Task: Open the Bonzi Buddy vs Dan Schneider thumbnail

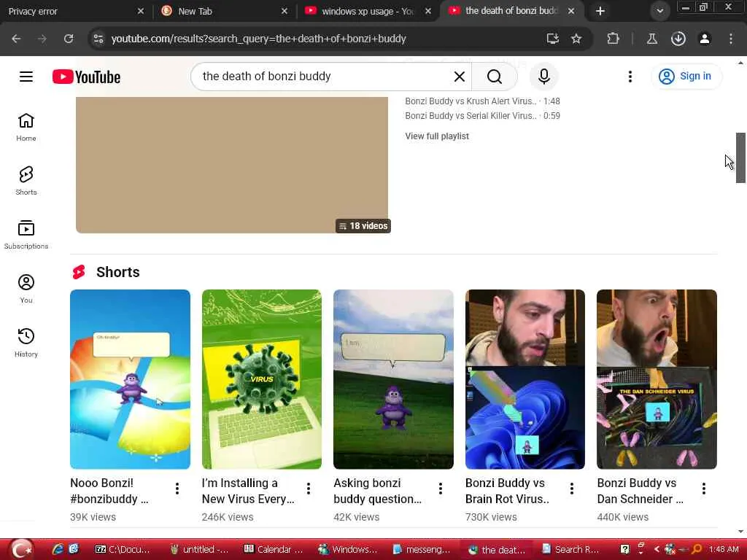Action: click(657, 379)
